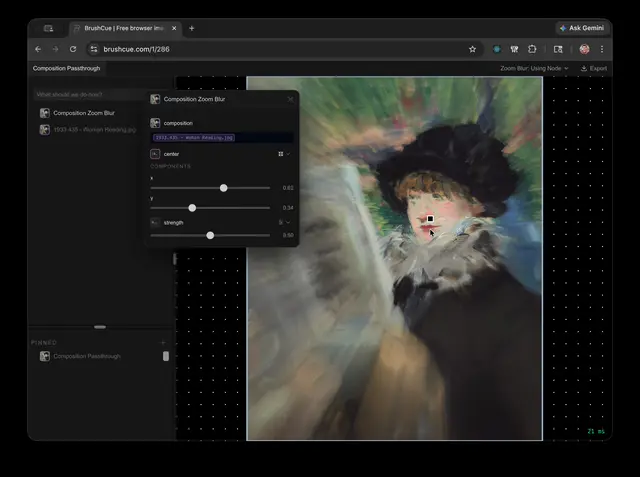Image resolution: width=640 pixels, height=477 pixels.
Task: Open the Chrome profile avatar
Action: click(x=584, y=49)
